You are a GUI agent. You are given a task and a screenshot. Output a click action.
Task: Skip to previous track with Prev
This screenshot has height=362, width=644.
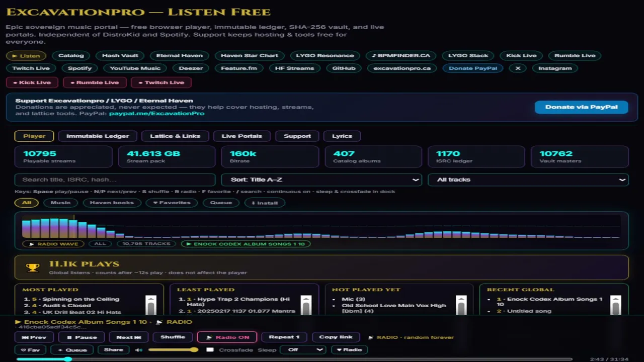(x=34, y=337)
